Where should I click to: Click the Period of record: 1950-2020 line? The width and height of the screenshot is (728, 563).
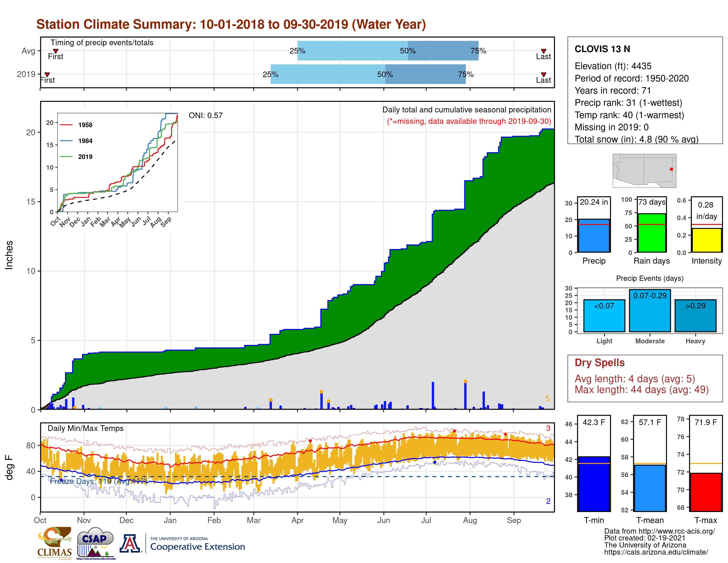[x=632, y=78]
